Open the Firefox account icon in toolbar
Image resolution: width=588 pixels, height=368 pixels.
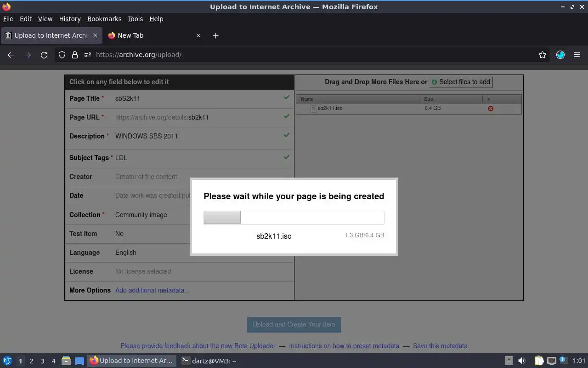[560, 55]
